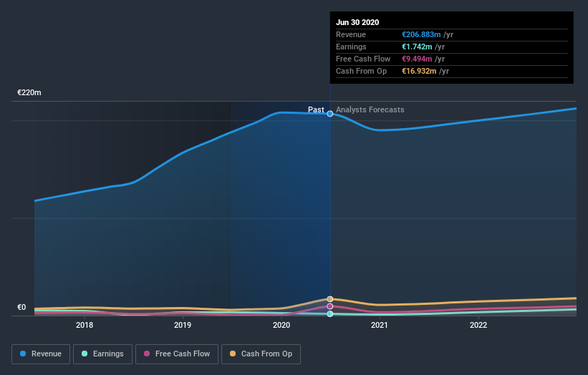This screenshot has height=375, width=588.
Task: Click the €16.932m cash from op value
Action: pyautogui.click(x=419, y=71)
